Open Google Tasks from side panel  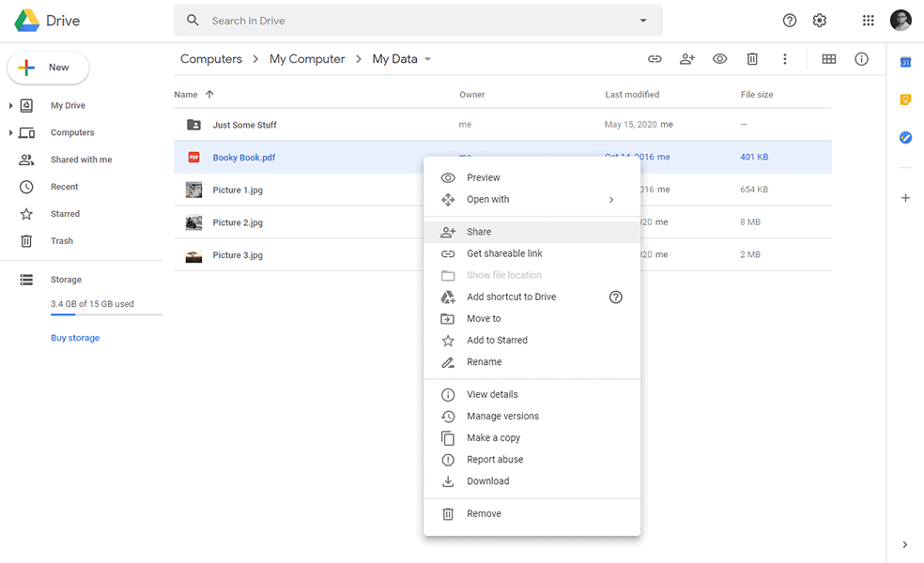pyautogui.click(x=905, y=137)
